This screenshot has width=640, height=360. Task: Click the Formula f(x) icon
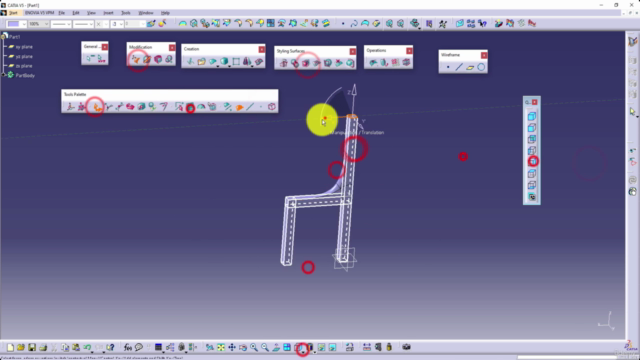[128, 347]
